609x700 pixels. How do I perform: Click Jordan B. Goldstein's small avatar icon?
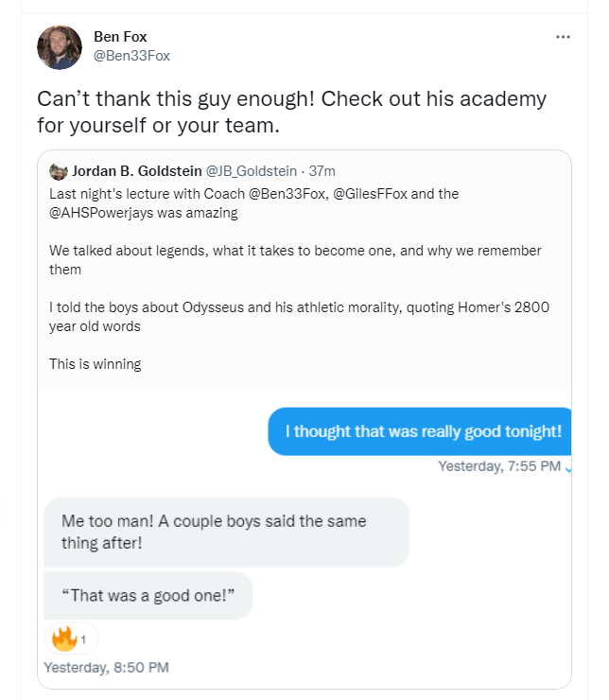[x=58, y=171]
